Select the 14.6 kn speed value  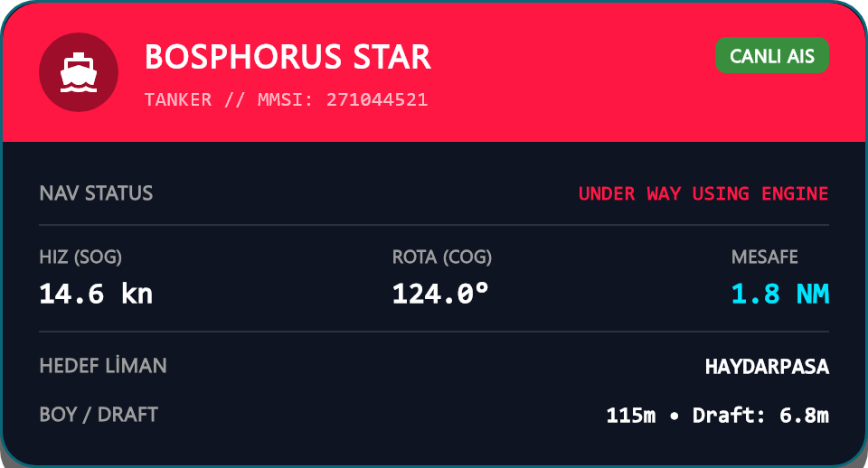[96, 294]
